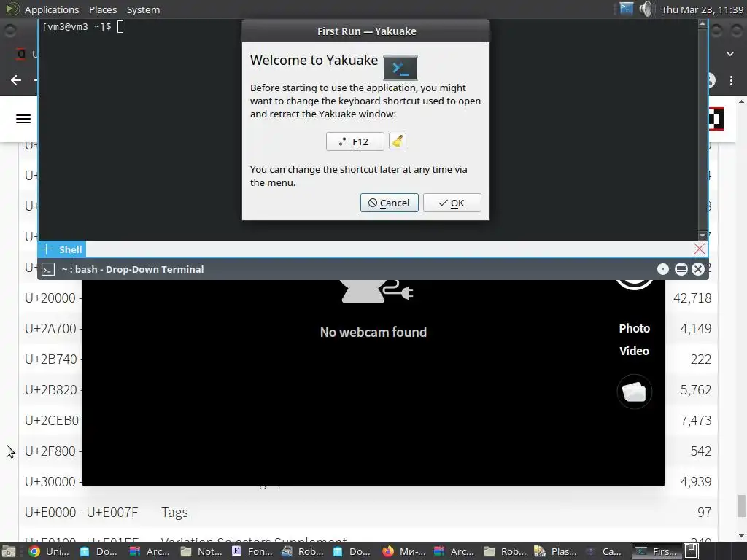Open 'Ca...' taskbar window
The image size is (747, 560).
(606, 551)
